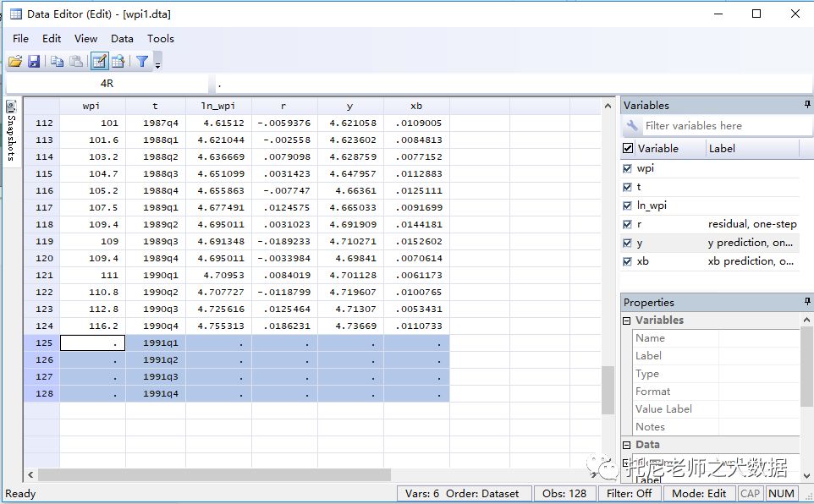Select the y column header
The height and width of the screenshot is (504, 814).
click(350, 106)
